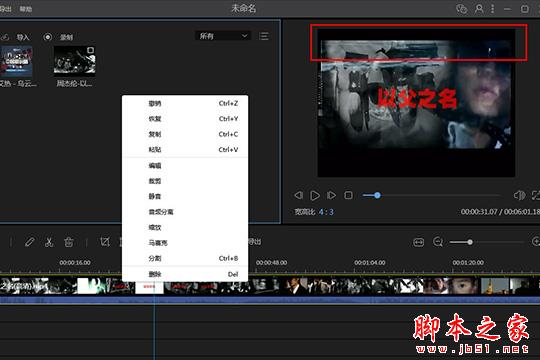This screenshot has height=360, width=540.
Task: Open the three-dot more options menu
Action: tap(493, 9)
